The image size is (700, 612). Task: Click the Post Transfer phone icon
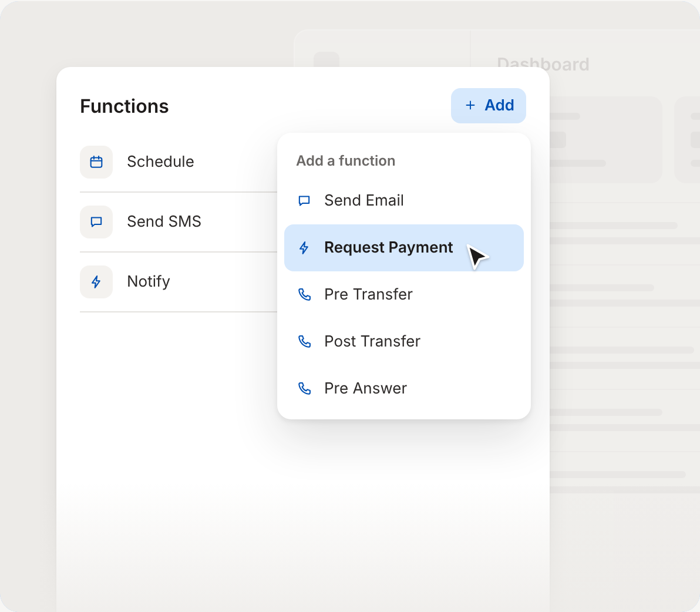(304, 341)
